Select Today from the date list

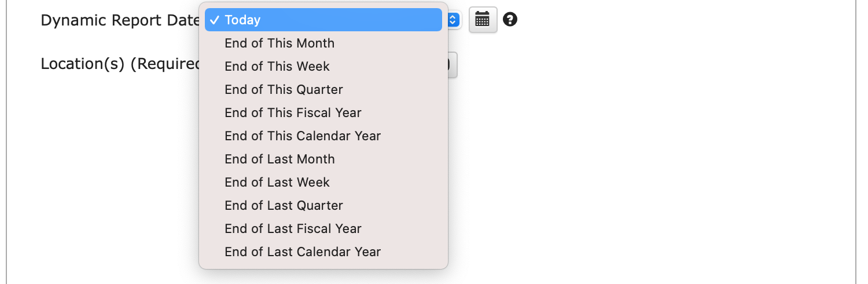tap(242, 20)
